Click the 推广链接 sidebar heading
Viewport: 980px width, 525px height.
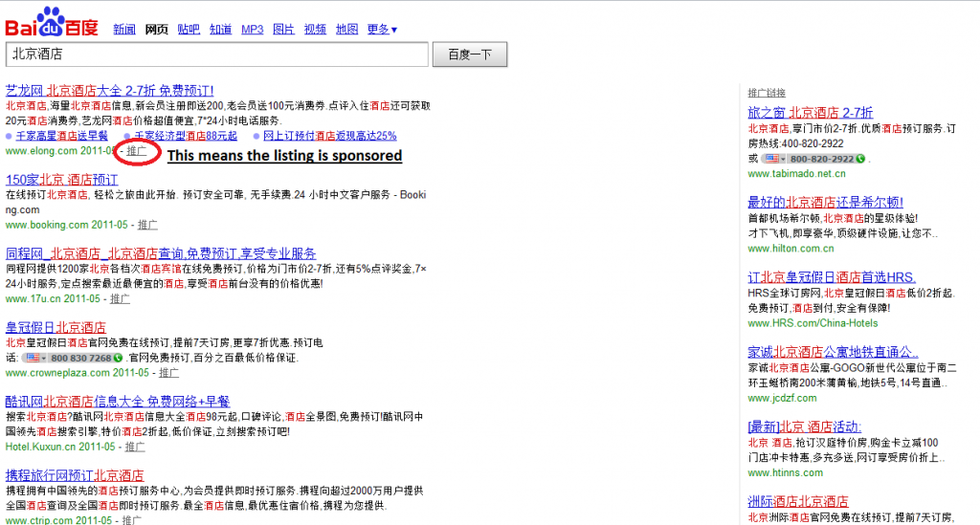[767, 93]
